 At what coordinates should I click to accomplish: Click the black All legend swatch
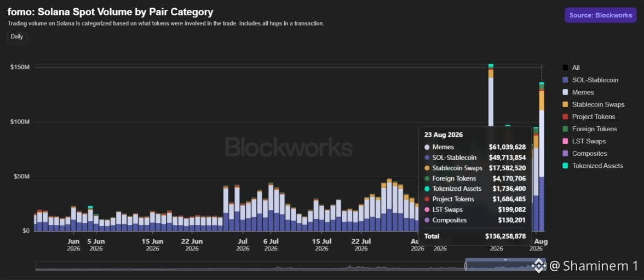(565, 68)
